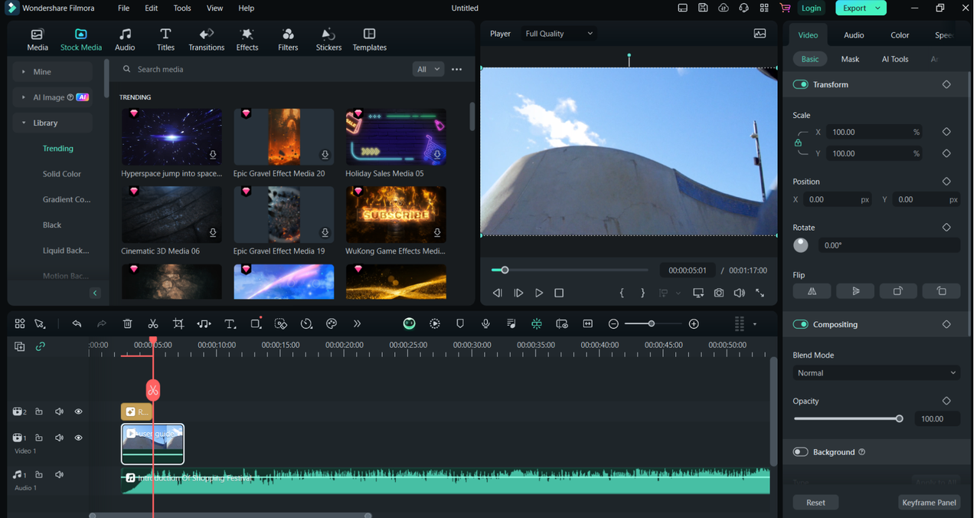Zoom in timeline with plus icon
Viewport: 980px width, 518px height.
[694, 324]
